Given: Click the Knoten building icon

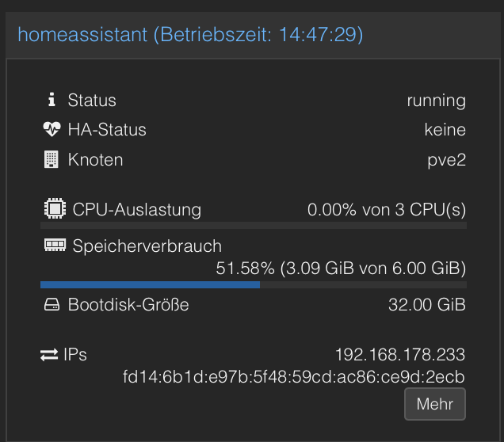Looking at the screenshot, I should (51, 159).
